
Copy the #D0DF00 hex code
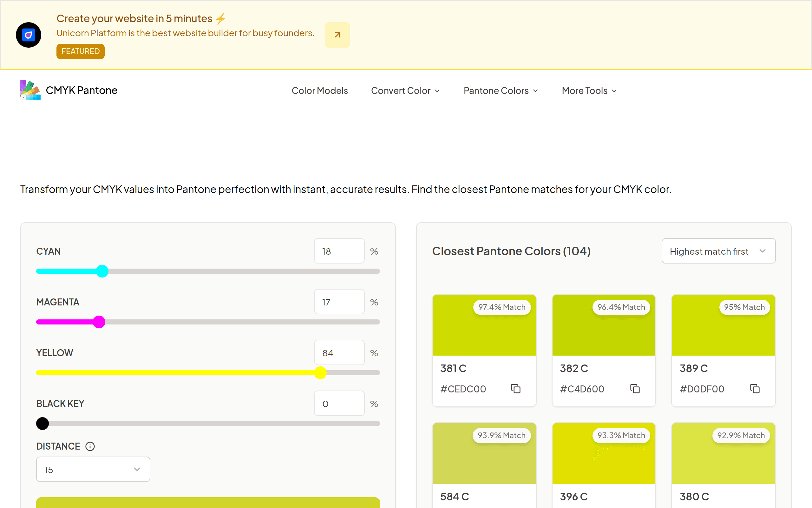coord(755,389)
